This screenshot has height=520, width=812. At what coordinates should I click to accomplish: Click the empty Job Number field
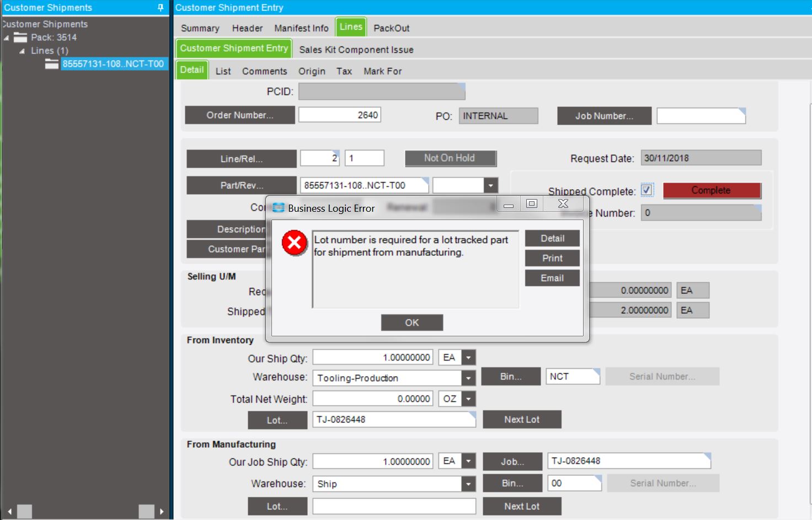701,116
